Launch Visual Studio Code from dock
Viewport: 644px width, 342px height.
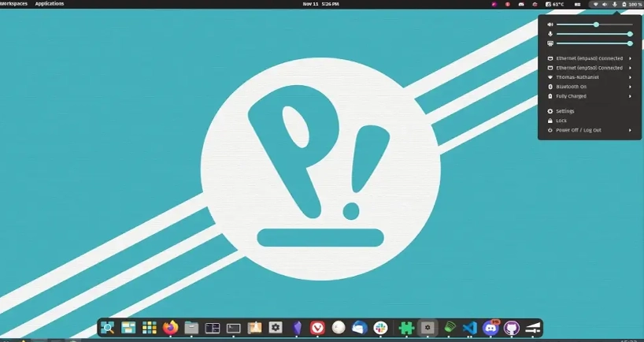tap(470, 327)
